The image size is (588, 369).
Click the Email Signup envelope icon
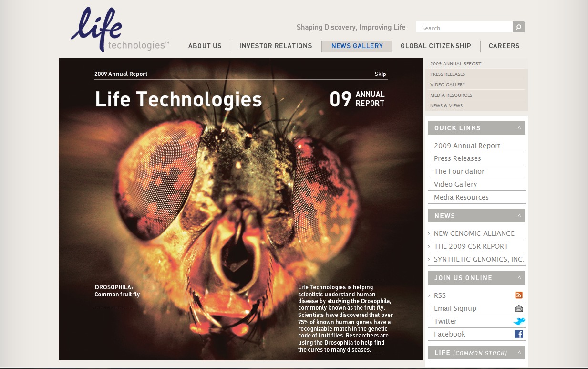519,308
